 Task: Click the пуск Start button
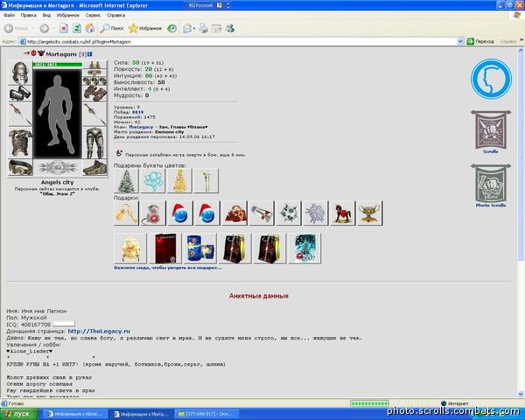coord(19,414)
